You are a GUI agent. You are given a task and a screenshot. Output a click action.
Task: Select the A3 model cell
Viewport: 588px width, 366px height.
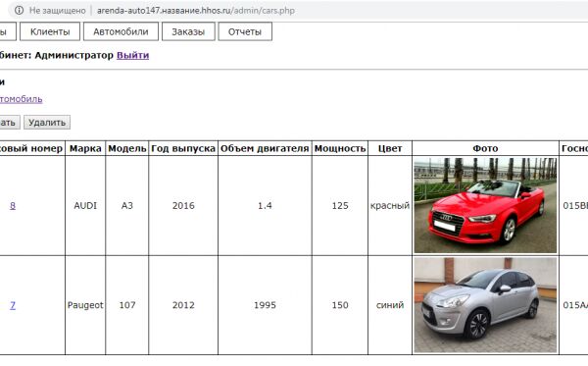coord(127,206)
